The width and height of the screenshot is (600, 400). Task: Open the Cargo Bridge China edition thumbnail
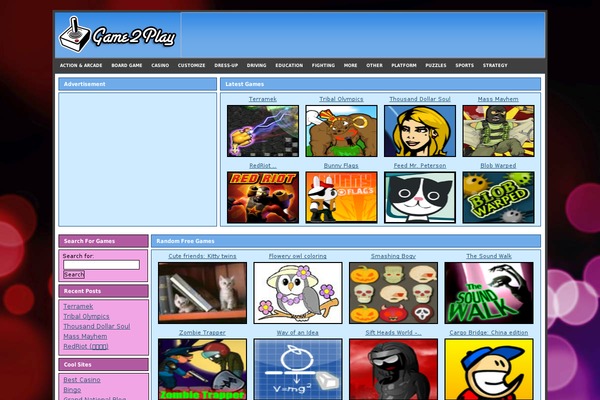point(489,369)
